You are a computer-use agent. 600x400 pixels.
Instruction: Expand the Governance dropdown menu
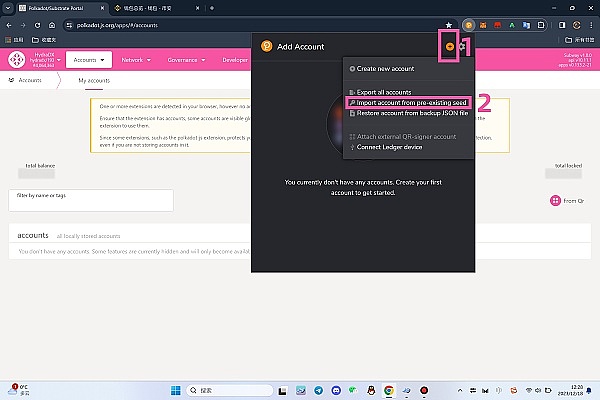pyautogui.click(x=188, y=60)
